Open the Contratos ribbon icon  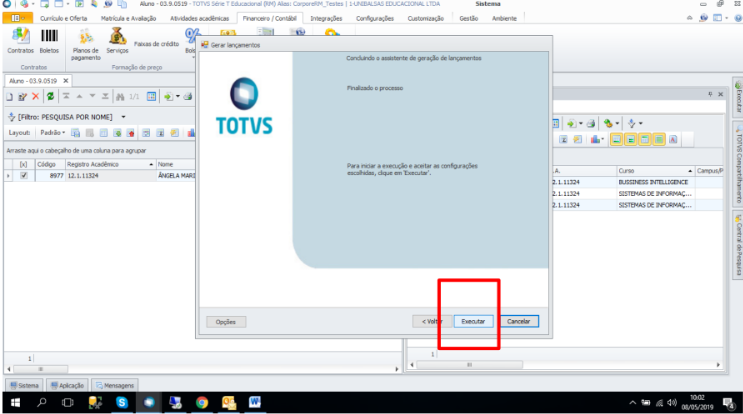pos(20,40)
